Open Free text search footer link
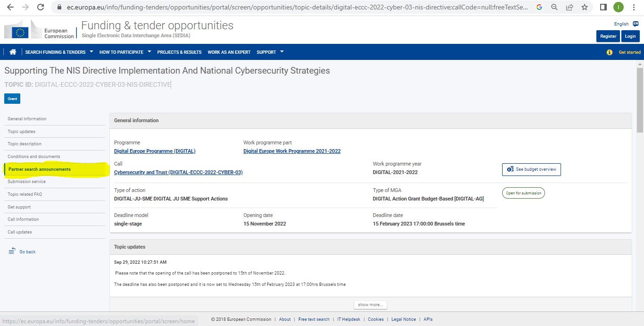This screenshot has width=644, height=326. (314, 319)
